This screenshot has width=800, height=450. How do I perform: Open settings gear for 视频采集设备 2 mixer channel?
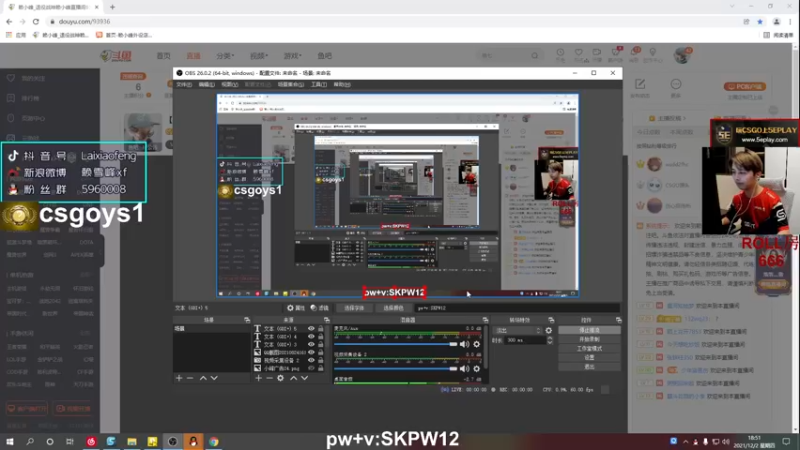(477, 368)
